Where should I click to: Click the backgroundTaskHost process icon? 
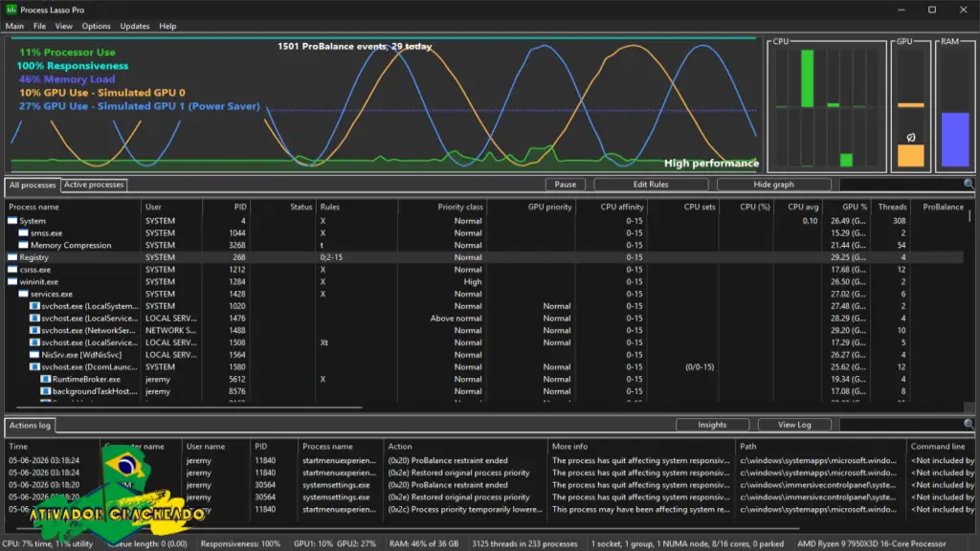coord(46,391)
